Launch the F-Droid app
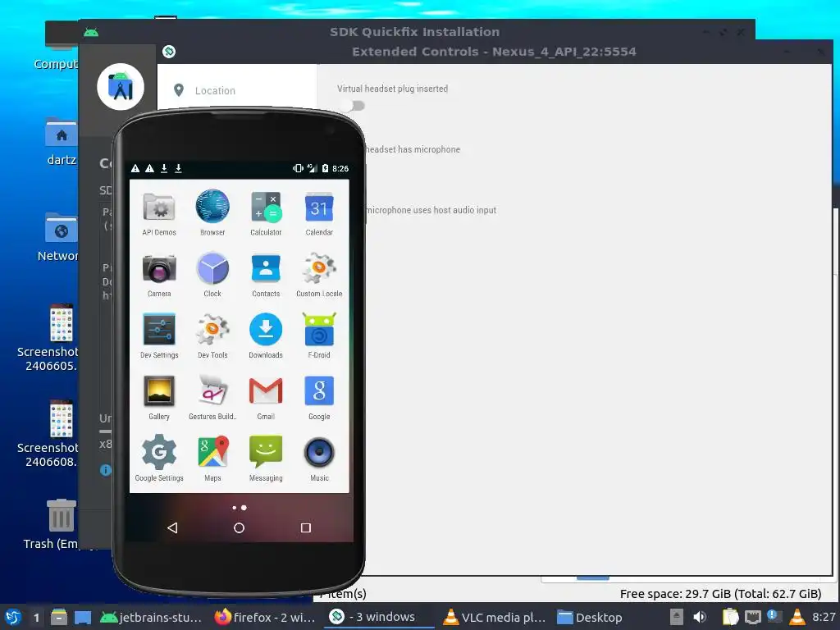Viewport: 840px width, 630px height. point(319,336)
